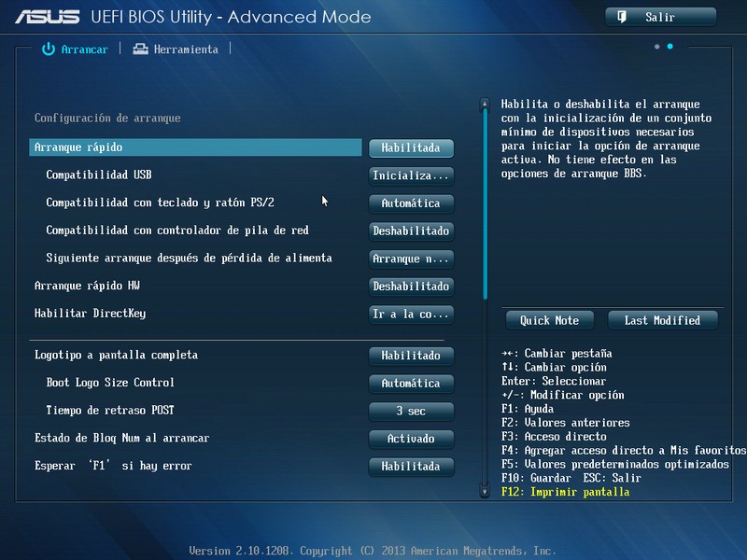Toggle Arranque rápido HW Deshabilitado value

pos(411,287)
